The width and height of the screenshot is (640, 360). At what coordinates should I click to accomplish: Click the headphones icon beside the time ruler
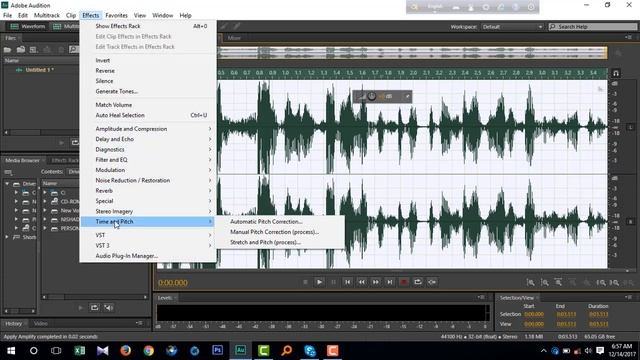(x=616, y=73)
